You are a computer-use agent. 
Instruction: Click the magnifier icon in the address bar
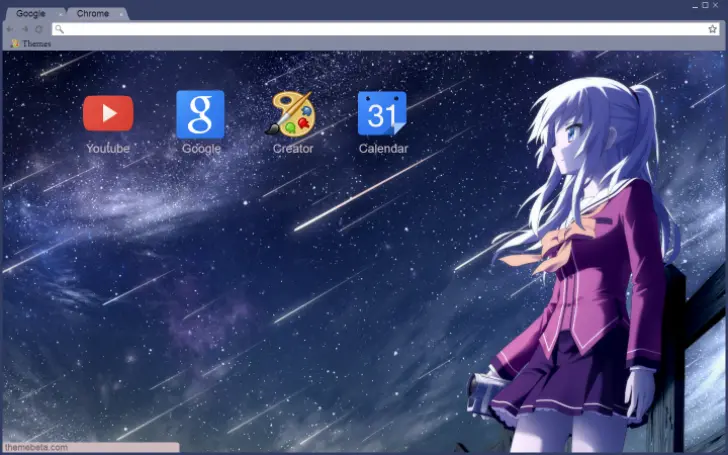pyautogui.click(x=59, y=30)
